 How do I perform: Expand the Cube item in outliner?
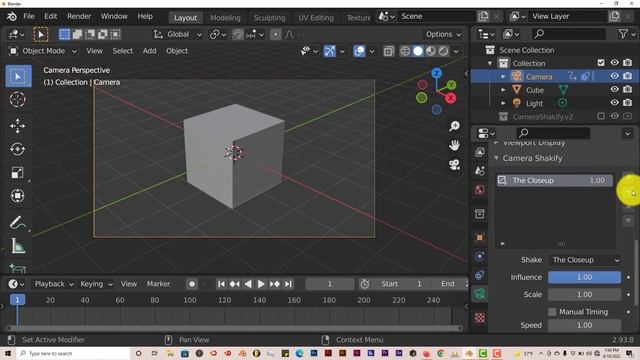point(503,90)
